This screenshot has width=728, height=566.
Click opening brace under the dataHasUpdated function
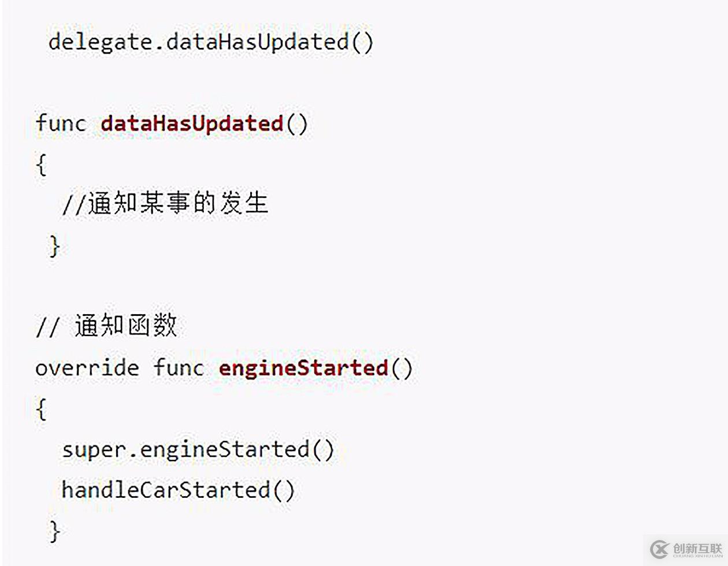pos(41,165)
